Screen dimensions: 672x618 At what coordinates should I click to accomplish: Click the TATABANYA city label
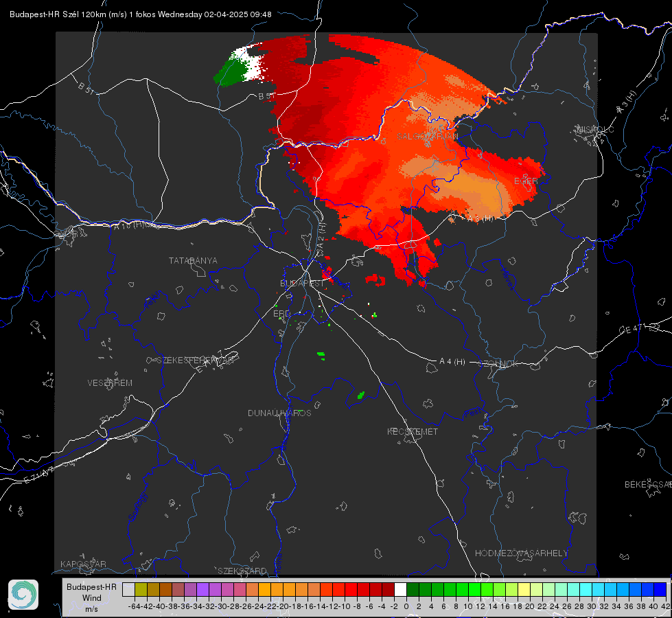coord(193,261)
